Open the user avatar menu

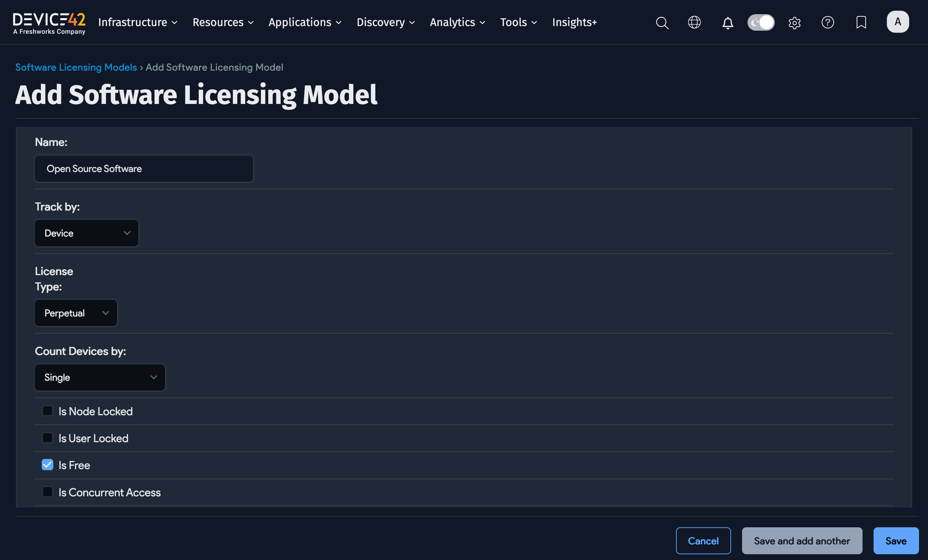click(x=898, y=21)
